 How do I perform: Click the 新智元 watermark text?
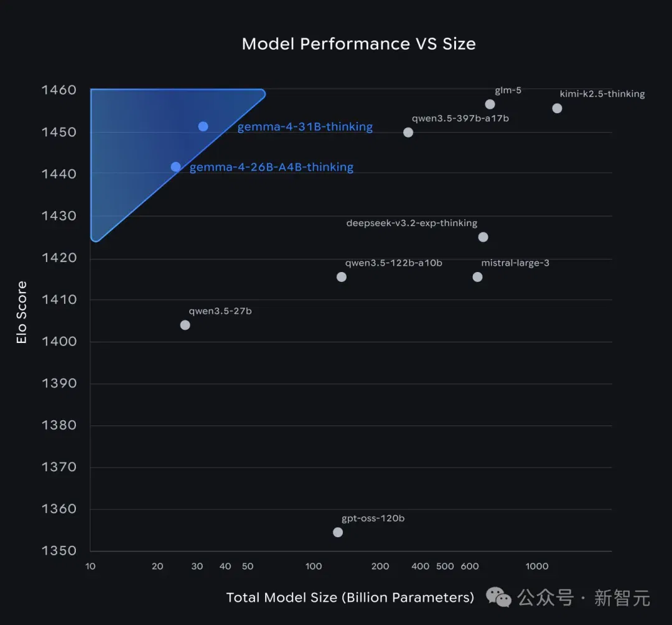click(622, 598)
